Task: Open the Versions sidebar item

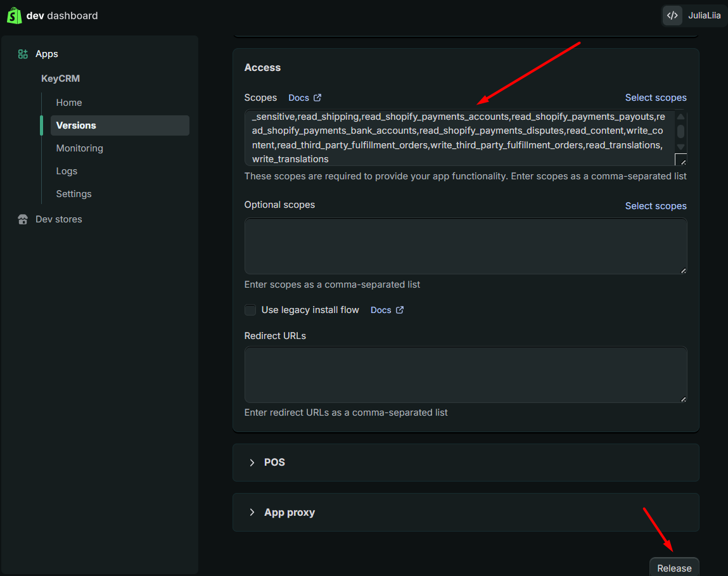Action: [x=76, y=125]
